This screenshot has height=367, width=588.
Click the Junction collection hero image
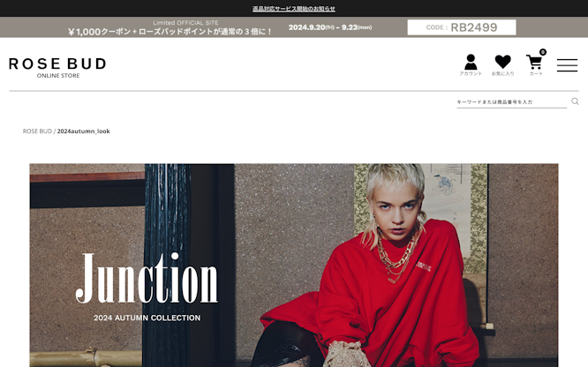[x=294, y=265]
